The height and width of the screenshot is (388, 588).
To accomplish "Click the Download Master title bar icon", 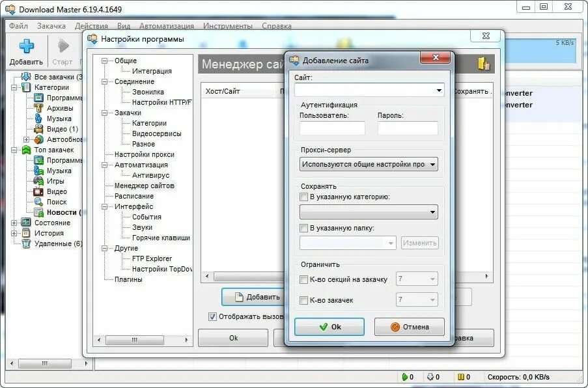I will click(x=10, y=9).
